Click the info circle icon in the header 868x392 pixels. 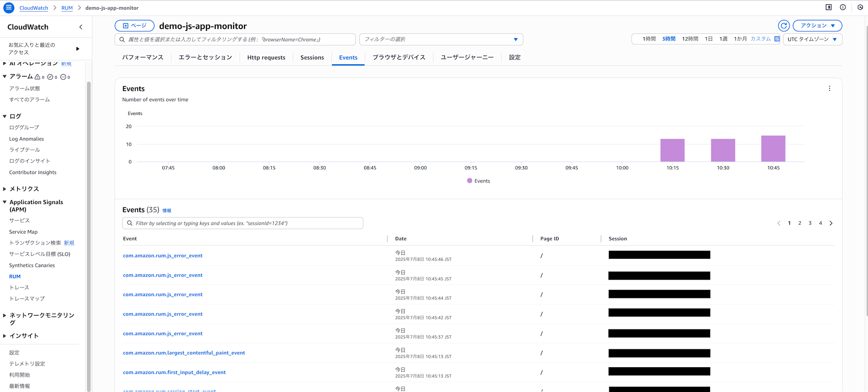click(x=843, y=7)
